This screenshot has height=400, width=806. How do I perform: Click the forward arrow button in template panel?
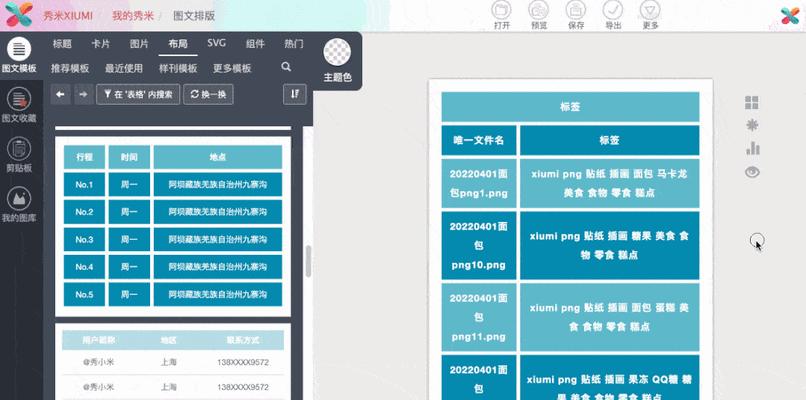point(84,94)
